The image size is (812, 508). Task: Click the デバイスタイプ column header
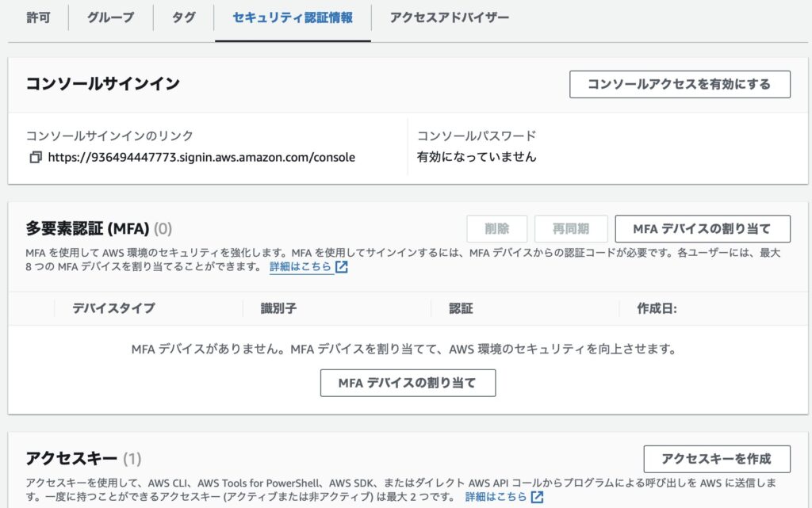coord(113,308)
